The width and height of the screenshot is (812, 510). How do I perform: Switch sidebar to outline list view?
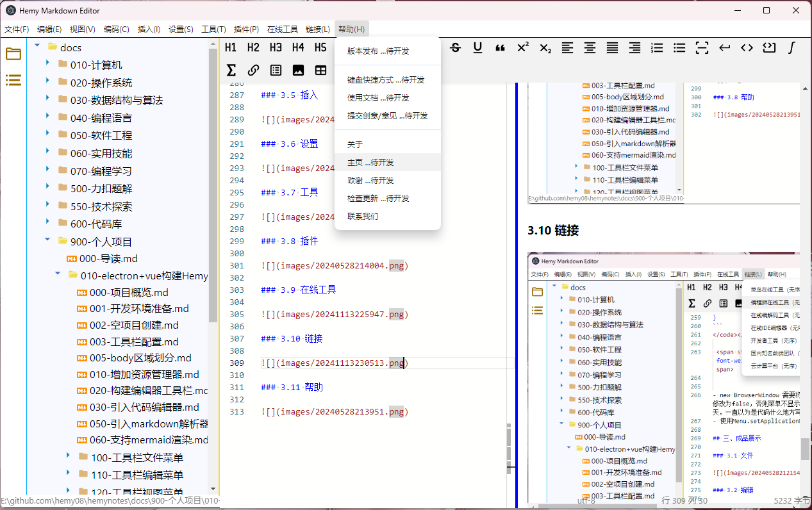13,80
